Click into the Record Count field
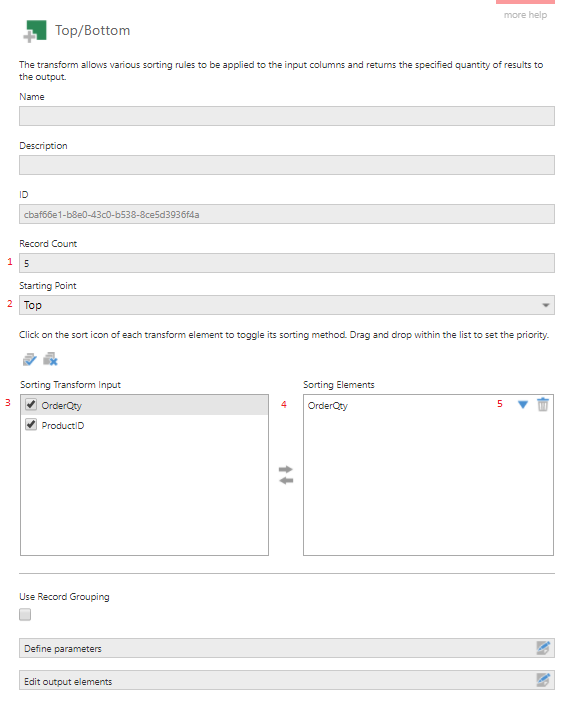The height and width of the screenshot is (709, 572). [x=287, y=263]
